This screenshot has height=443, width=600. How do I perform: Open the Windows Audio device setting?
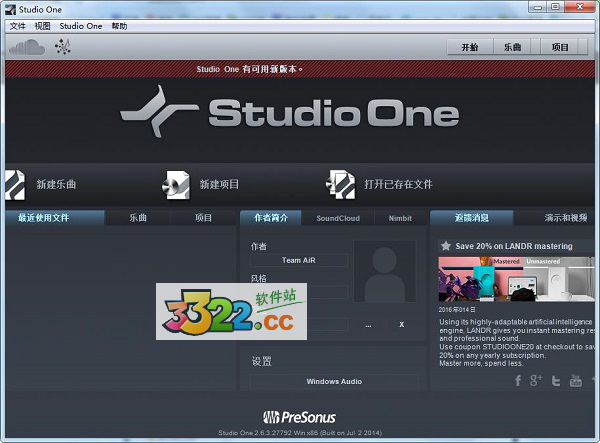pos(334,381)
